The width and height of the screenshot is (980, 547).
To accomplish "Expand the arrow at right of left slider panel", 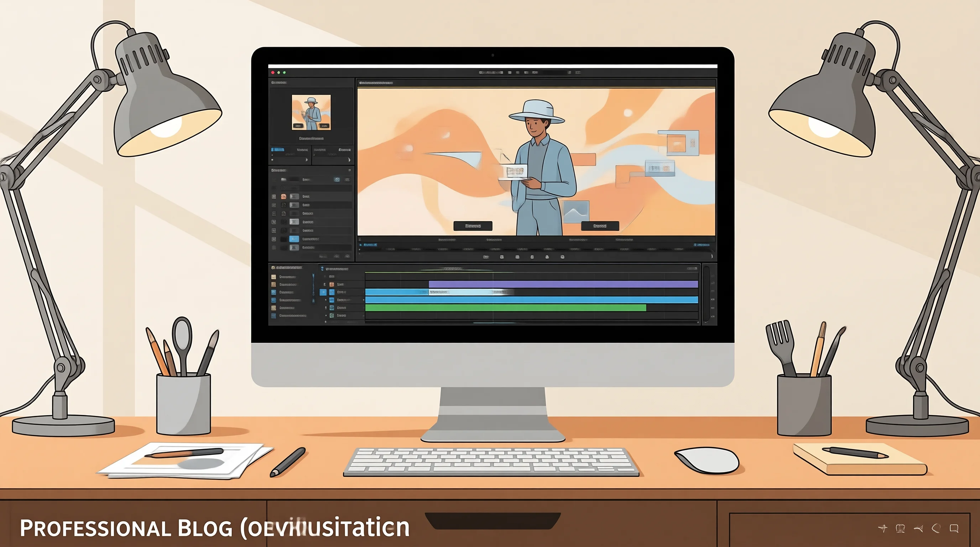I will pyautogui.click(x=307, y=160).
